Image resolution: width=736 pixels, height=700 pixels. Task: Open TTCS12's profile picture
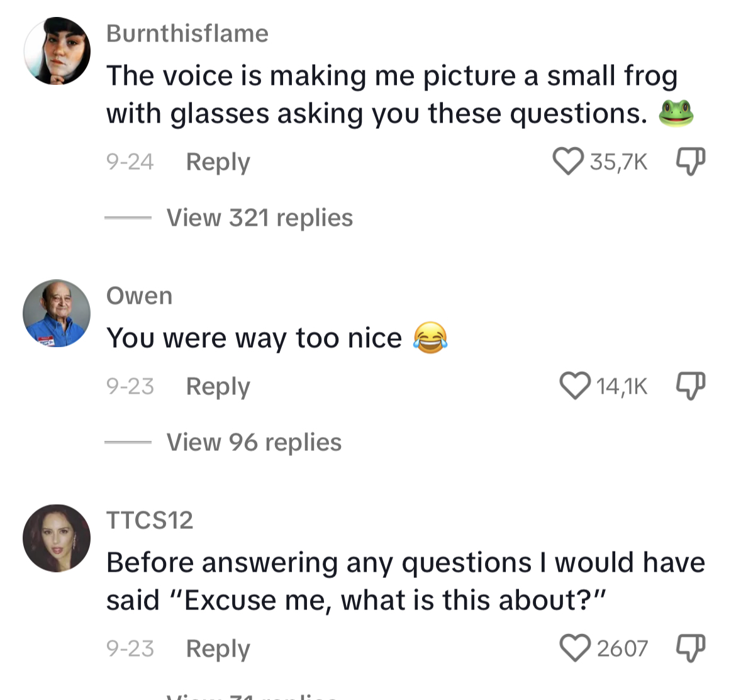pos(57,538)
